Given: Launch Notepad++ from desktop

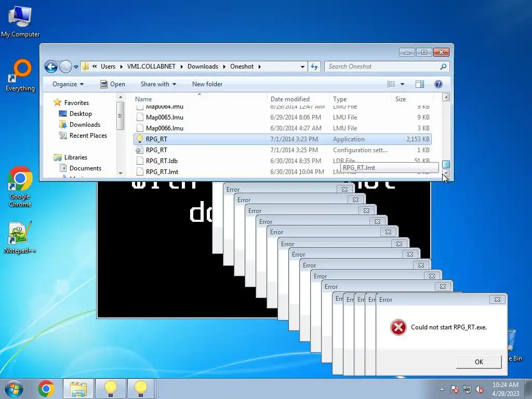Looking at the screenshot, I should 20,237.
